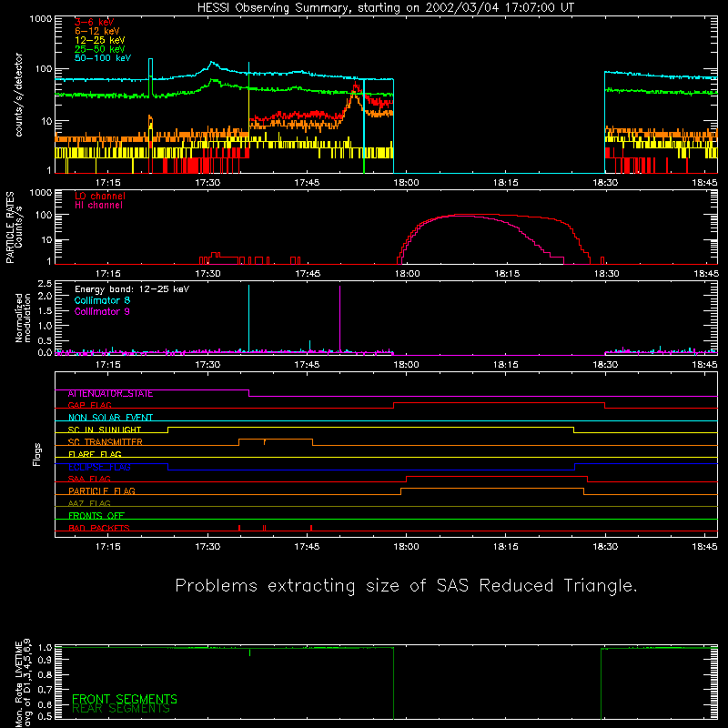Select the Collimator 9 legend entry
The height and width of the screenshot is (728, 728).
pyautogui.click(x=102, y=311)
